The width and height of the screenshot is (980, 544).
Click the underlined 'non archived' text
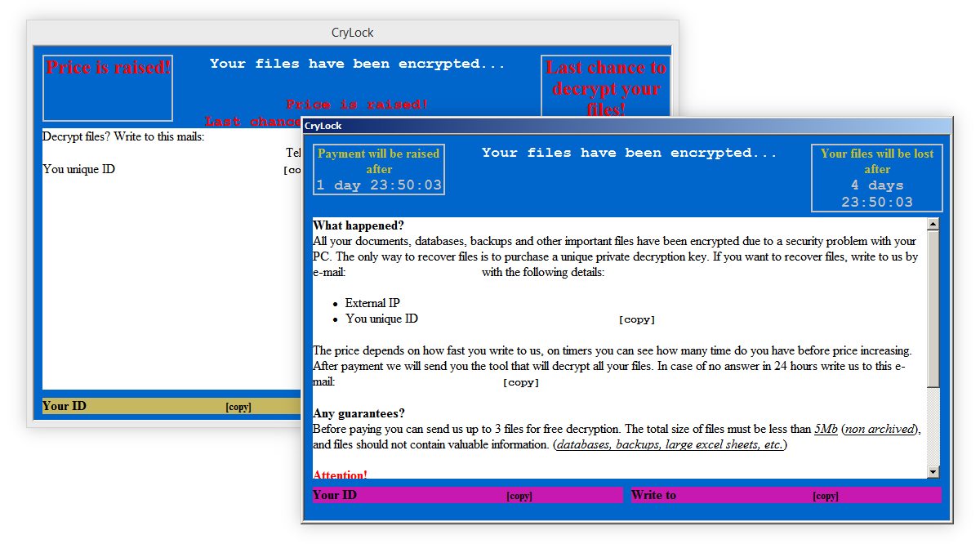click(x=881, y=429)
